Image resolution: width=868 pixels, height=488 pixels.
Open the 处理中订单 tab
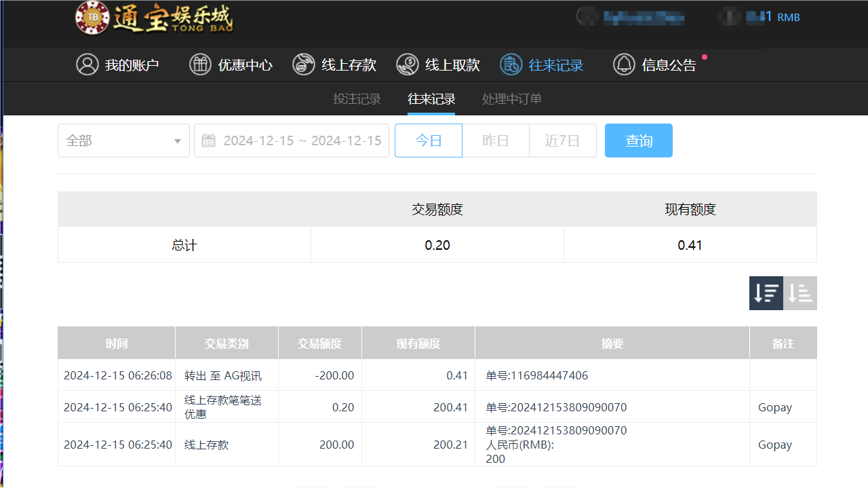click(512, 98)
